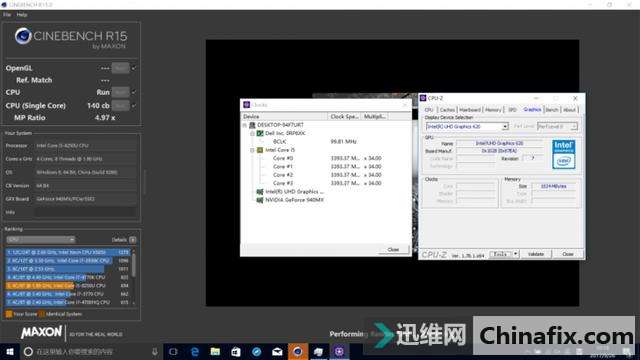The width and height of the screenshot is (640, 360).
Task: Click the microphone icon in the search box
Action: [x=155, y=351]
